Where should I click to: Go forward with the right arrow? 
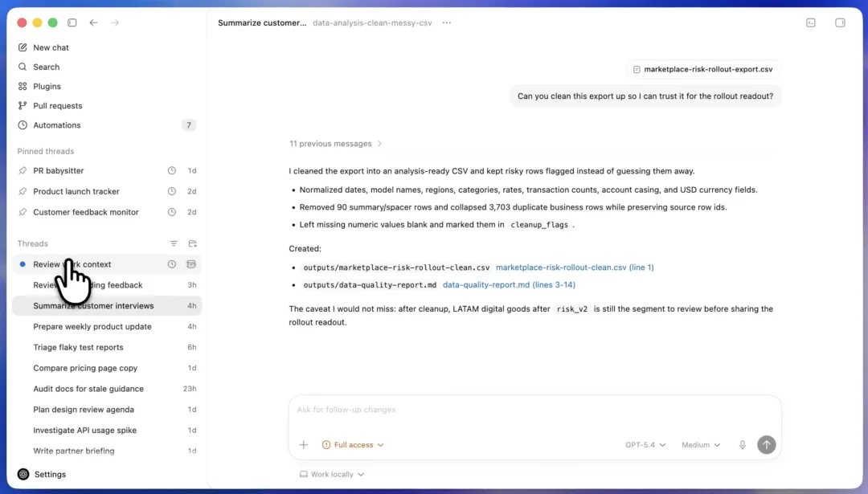(115, 22)
